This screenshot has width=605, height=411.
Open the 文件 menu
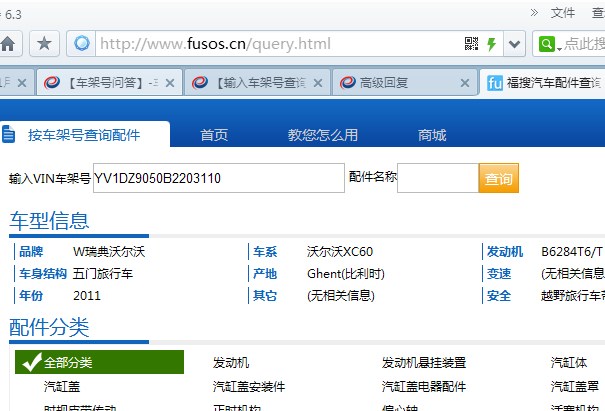pos(563,13)
